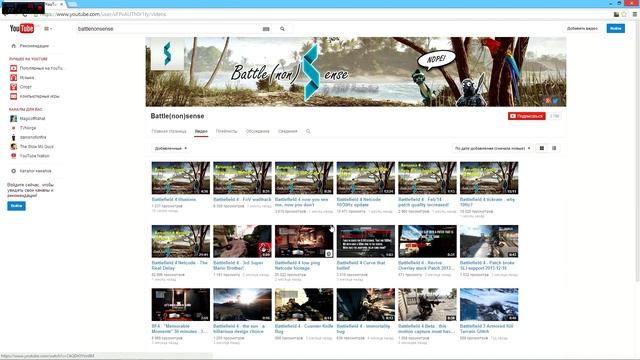Switch to the Playlists tab
The height and width of the screenshot is (360, 640).
pos(226,131)
